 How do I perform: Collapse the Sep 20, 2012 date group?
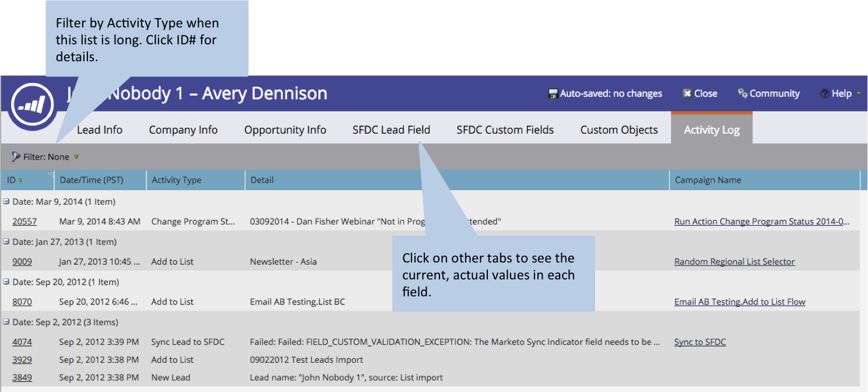pyautogui.click(x=6, y=282)
